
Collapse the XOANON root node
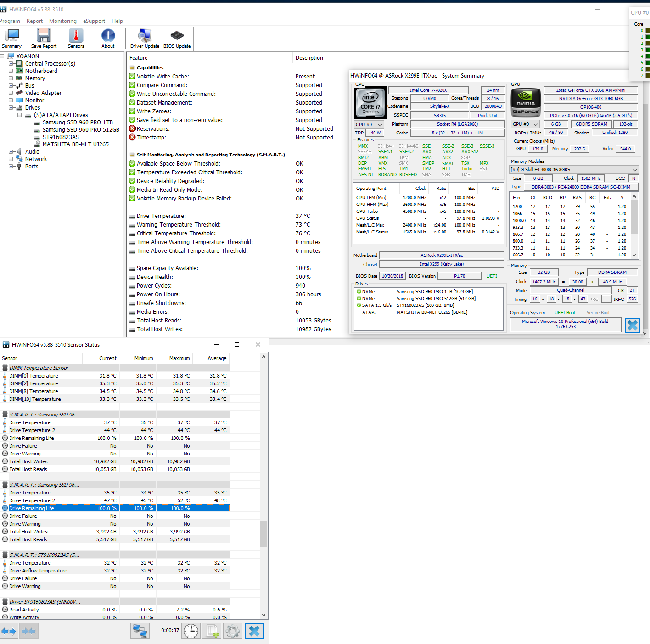[2, 56]
